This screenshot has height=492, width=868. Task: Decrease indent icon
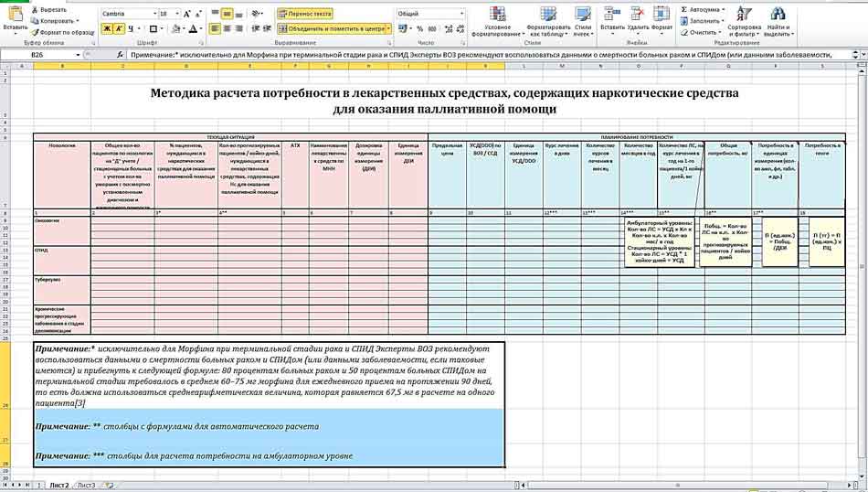[256, 28]
